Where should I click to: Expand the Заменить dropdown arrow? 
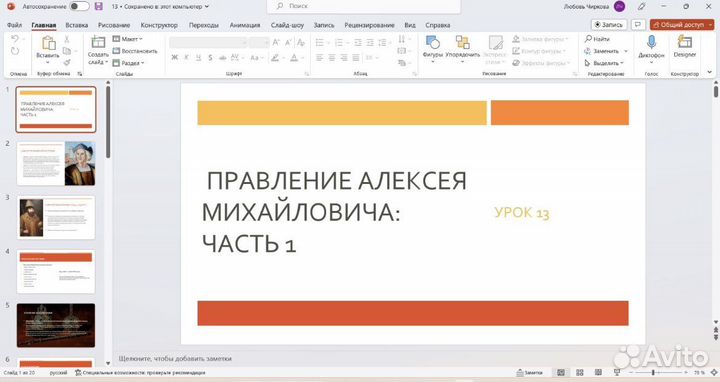(x=626, y=51)
